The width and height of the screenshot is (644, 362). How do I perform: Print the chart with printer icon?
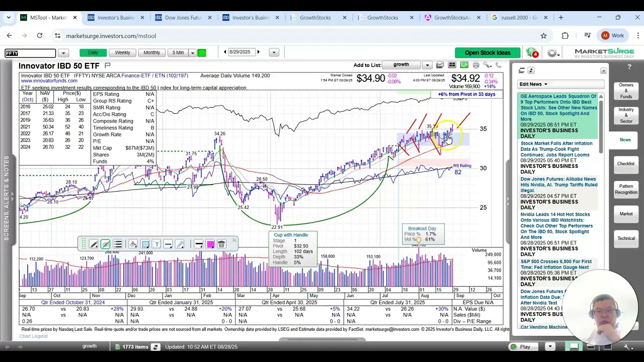point(475,65)
